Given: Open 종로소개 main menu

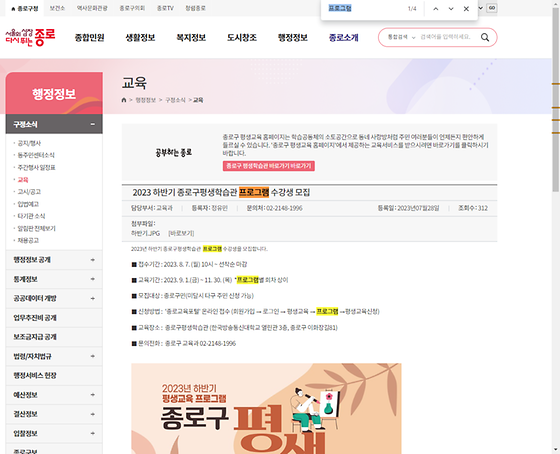Looking at the screenshot, I should (344, 38).
